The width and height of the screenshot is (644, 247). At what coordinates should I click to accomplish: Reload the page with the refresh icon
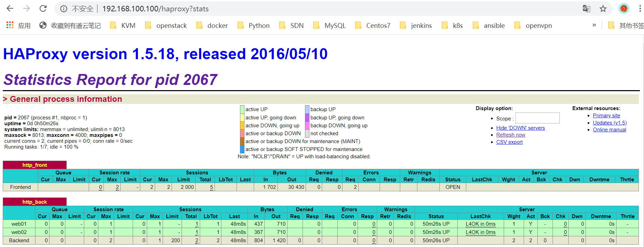43,9
